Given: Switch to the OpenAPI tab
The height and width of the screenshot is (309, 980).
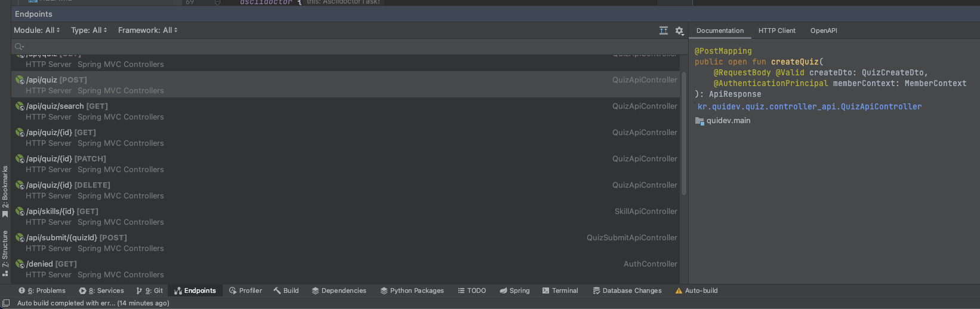Looking at the screenshot, I should 824,30.
